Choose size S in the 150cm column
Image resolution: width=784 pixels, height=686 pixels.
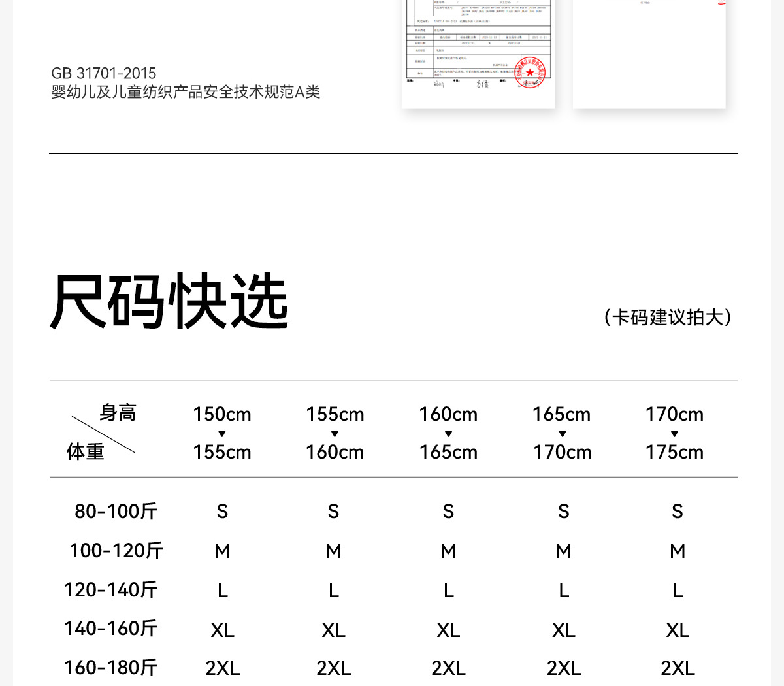[222, 512]
